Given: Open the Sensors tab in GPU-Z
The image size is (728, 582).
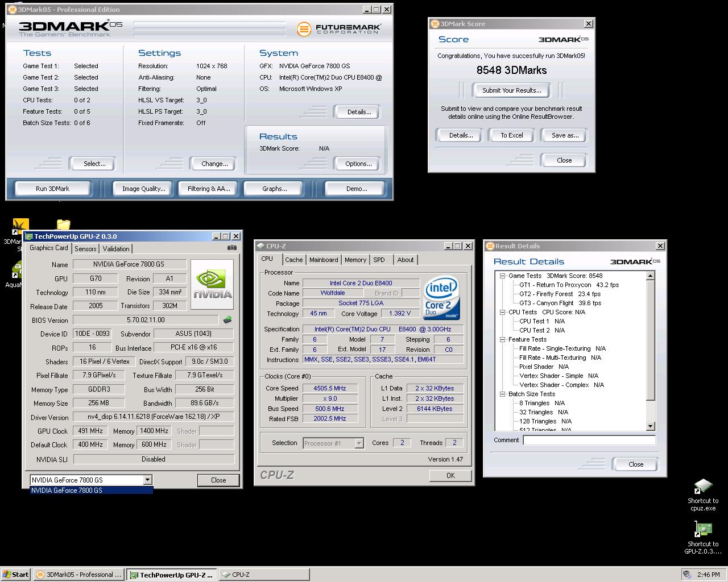Looking at the screenshot, I should click(x=85, y=249).
